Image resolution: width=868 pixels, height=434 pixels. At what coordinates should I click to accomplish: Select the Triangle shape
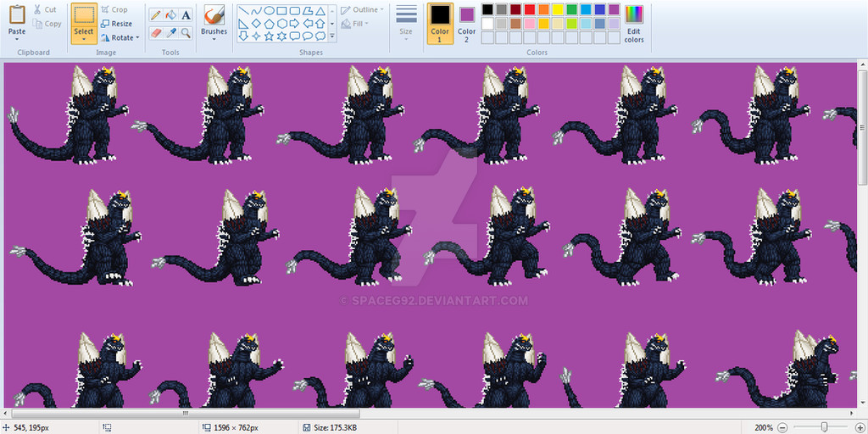(x=320, y=10)
